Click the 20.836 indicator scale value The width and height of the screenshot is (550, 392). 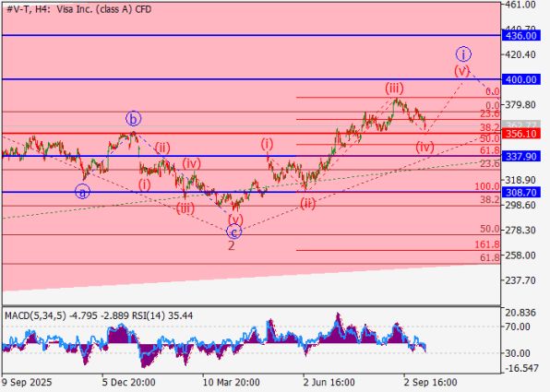(520, 313)
